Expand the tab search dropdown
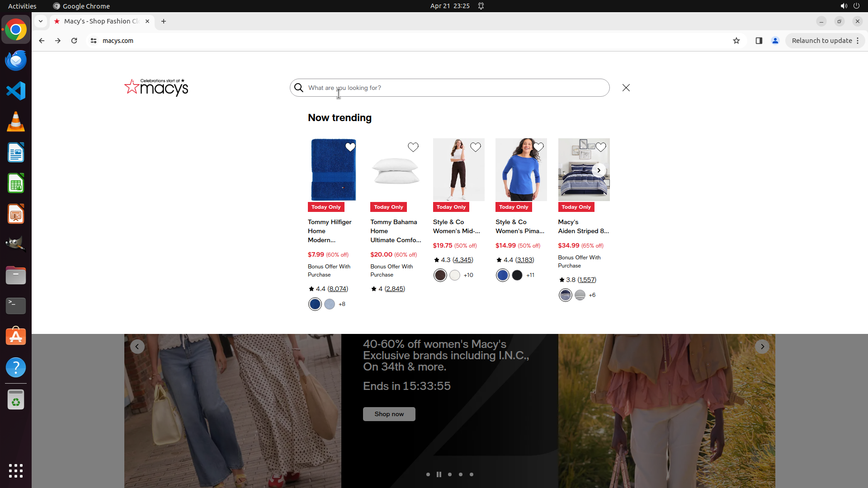868x488 pixels. click(x=41, y=21)
